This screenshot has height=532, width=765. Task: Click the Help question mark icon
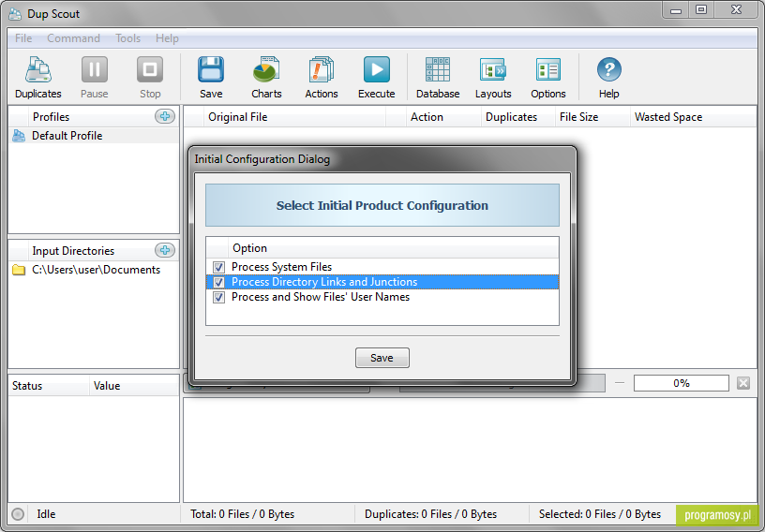point(608,69)
